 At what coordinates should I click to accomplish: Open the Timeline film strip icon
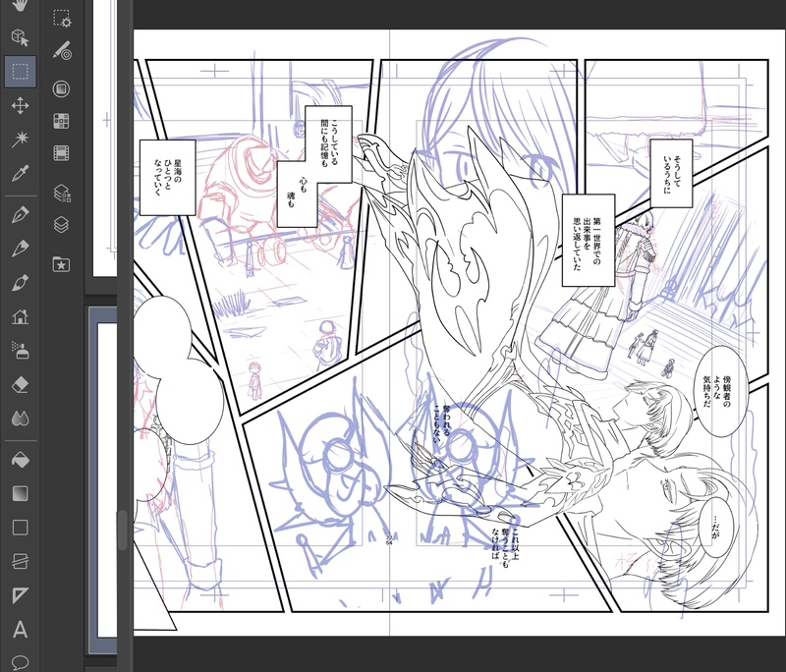(61, 153)
